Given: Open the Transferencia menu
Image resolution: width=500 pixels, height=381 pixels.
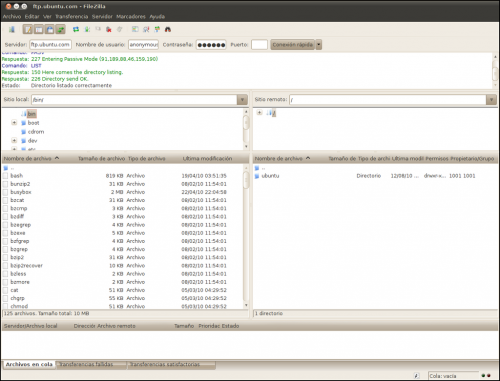Looking at the screenshot, I should pos(72,16).
